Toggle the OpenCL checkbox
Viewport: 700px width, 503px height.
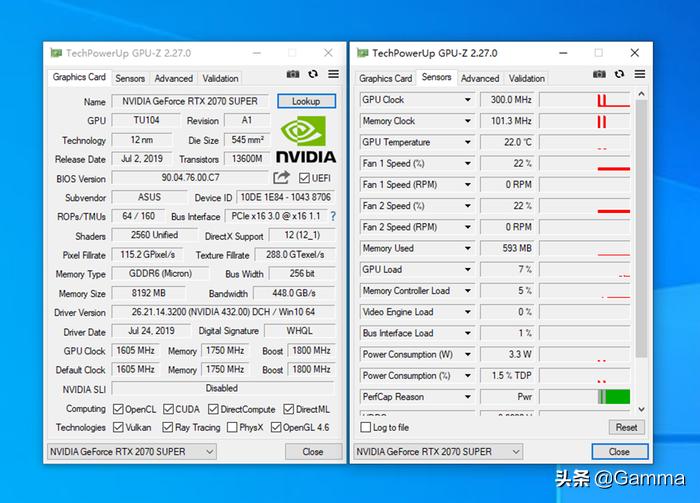click(118, 409)
